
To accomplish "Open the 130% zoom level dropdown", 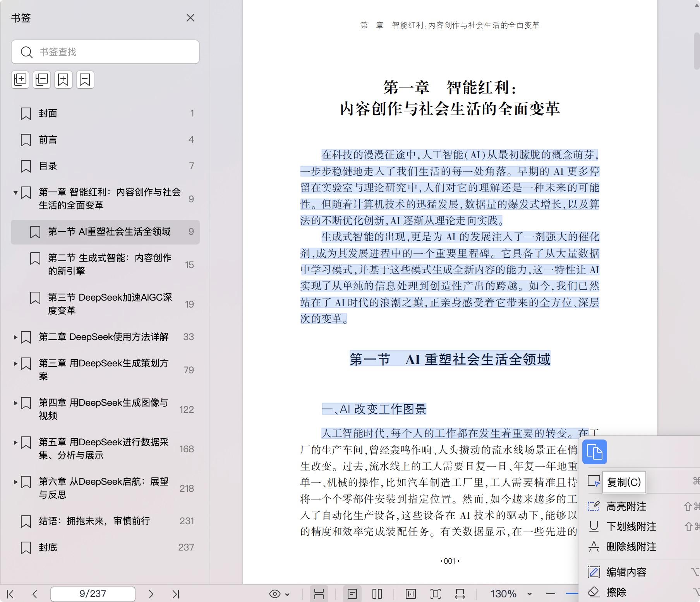I will pos(530,594).
